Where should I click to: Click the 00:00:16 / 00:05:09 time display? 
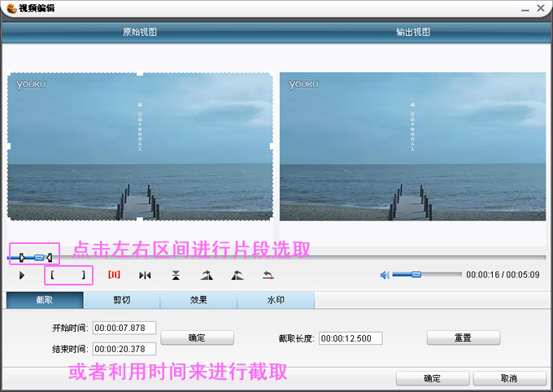click(x=503, y=275)
